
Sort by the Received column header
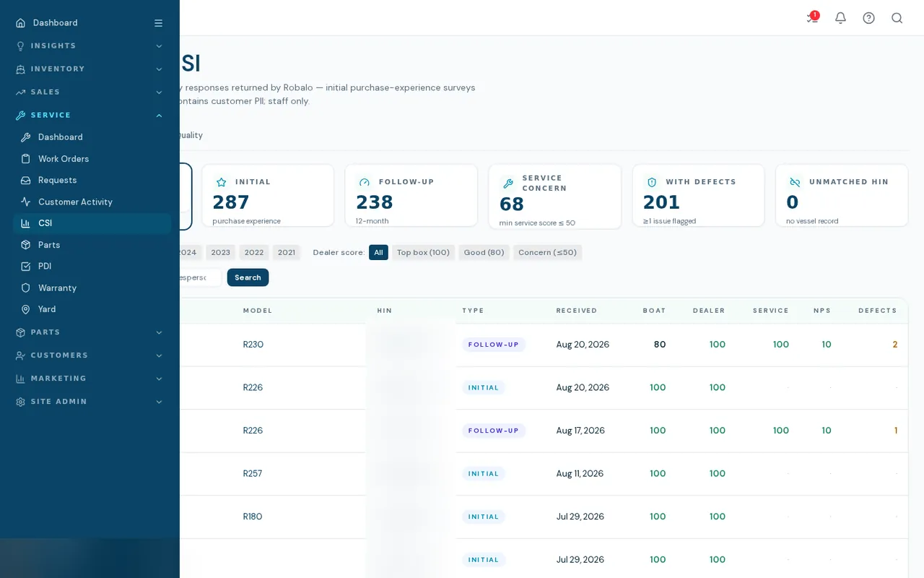coord(577,311)
